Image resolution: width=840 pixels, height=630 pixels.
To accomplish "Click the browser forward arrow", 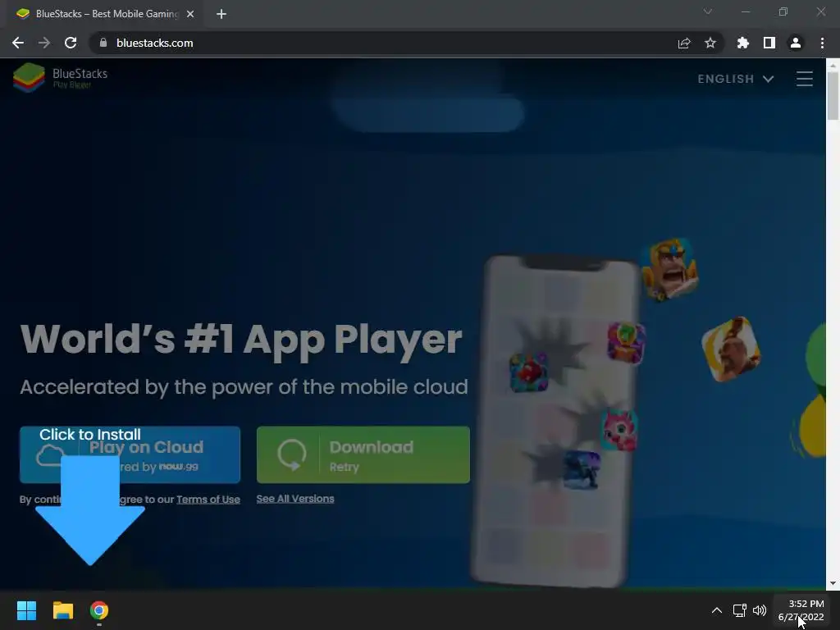I will point(44,43).
